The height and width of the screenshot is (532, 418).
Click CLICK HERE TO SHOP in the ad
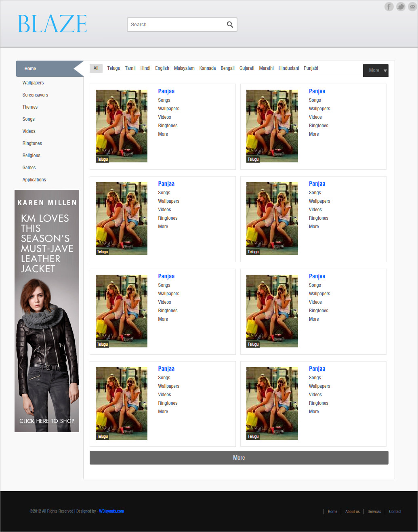coord(46,421)
